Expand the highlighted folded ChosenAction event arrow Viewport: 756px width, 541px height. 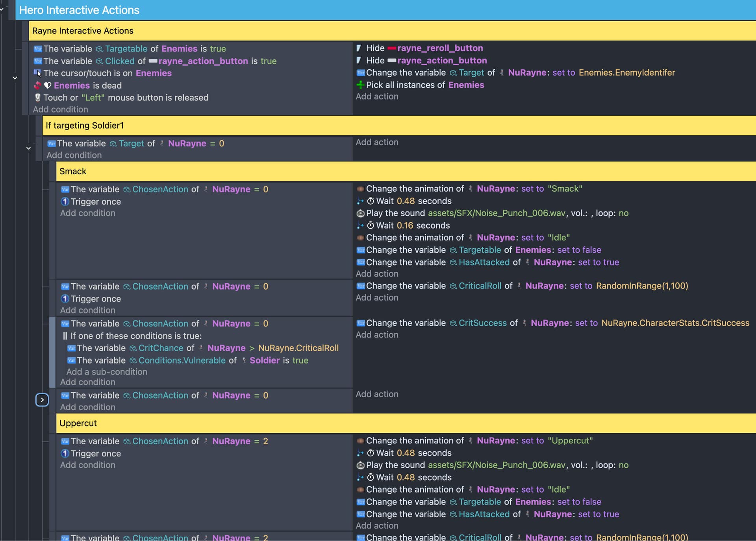42,400
